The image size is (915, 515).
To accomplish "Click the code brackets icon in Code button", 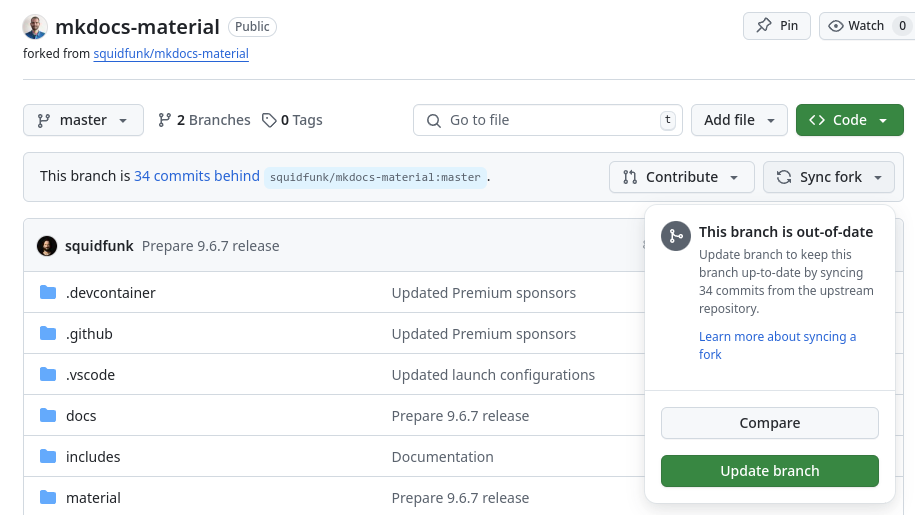I will 817,120.
